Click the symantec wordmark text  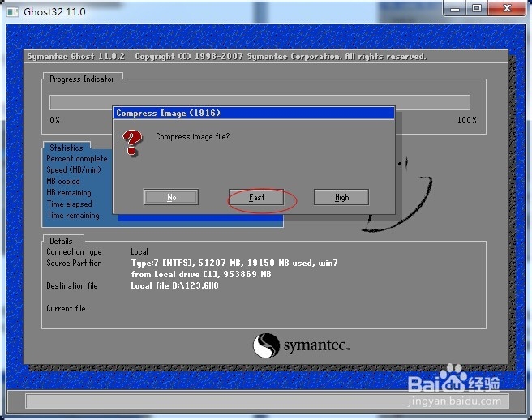[x=316, y=345]
